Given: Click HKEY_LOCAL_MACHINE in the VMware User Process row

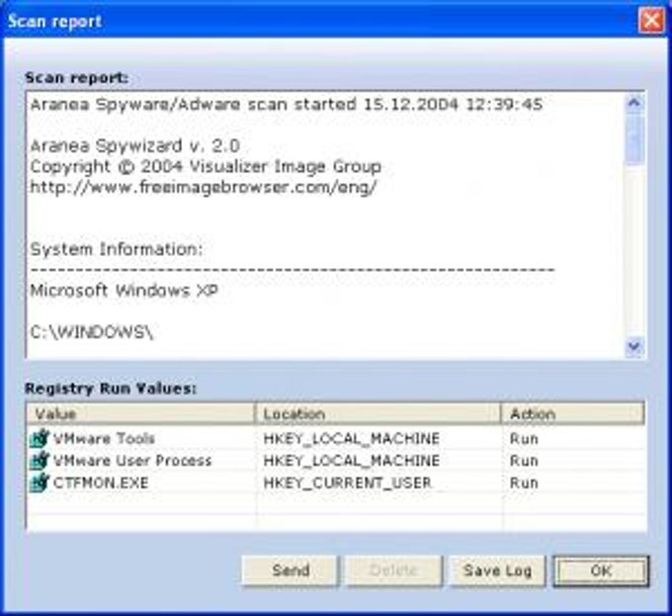Looking at the screenshot, I should coord(352,461).
